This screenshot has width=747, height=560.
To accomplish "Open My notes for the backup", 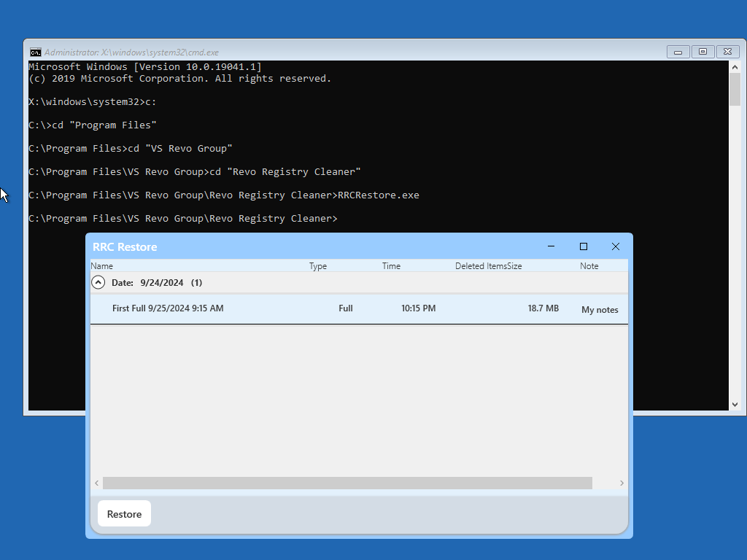I will point(600,310).
